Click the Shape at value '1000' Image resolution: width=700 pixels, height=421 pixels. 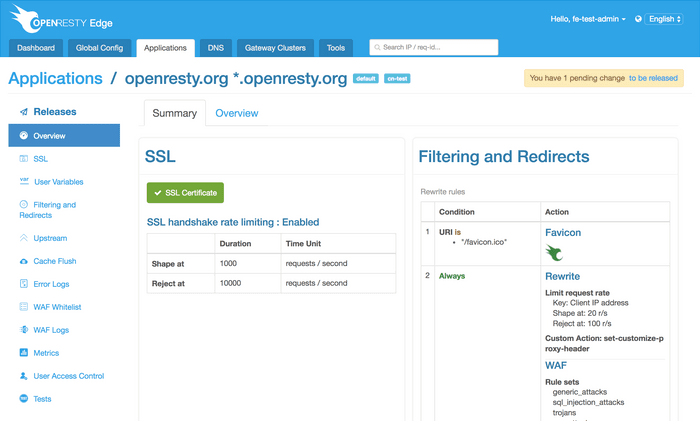[228, 263]
